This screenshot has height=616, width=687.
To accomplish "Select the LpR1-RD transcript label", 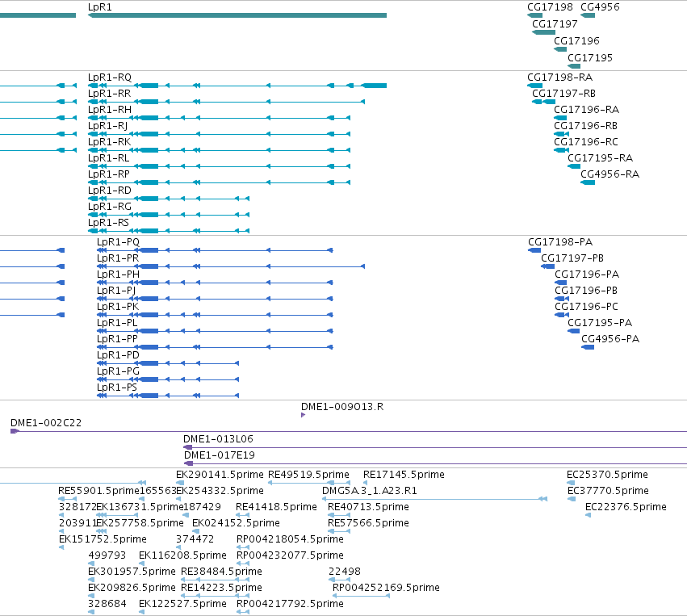I will coord(110,191).
